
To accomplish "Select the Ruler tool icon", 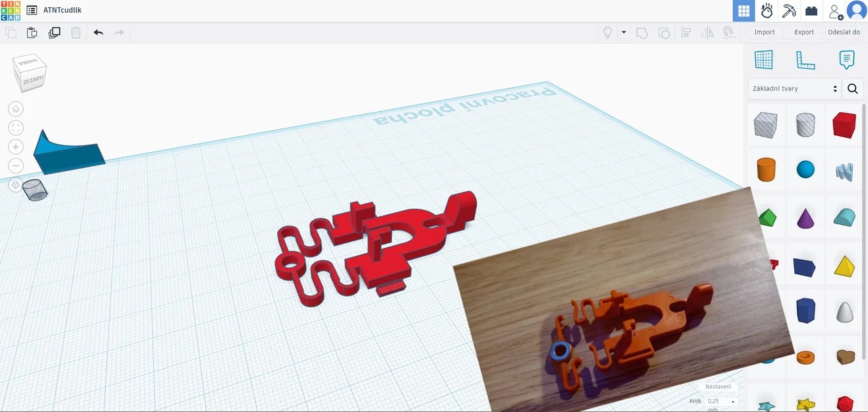I will coord(805,60).
